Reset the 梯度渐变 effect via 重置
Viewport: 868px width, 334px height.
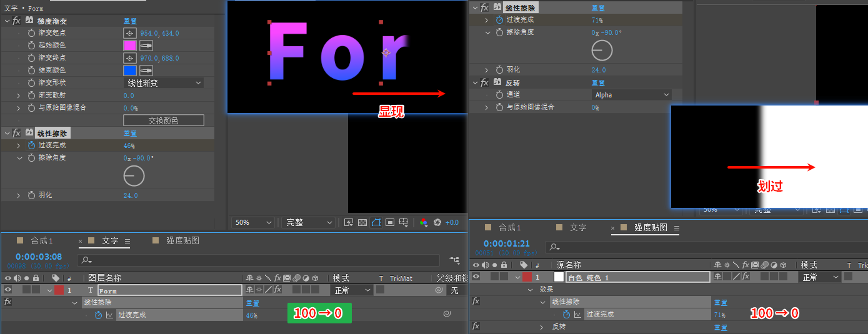click(131, 21)
